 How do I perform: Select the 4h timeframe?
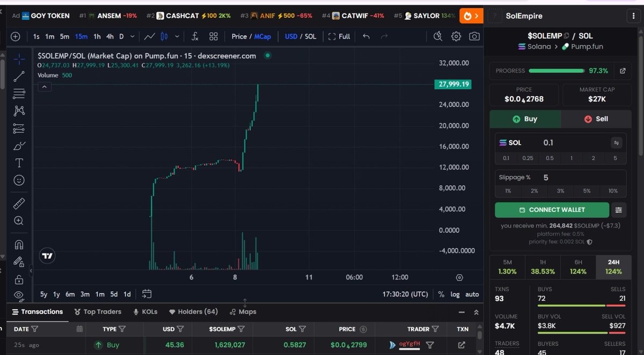tap(109, 36)
